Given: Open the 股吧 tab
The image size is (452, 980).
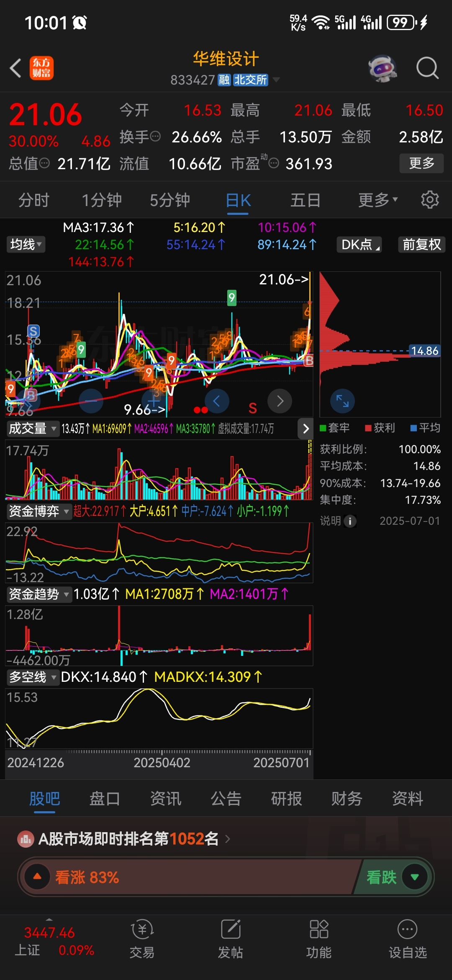Looking at the screenshot, I should [x=45, y=798].
